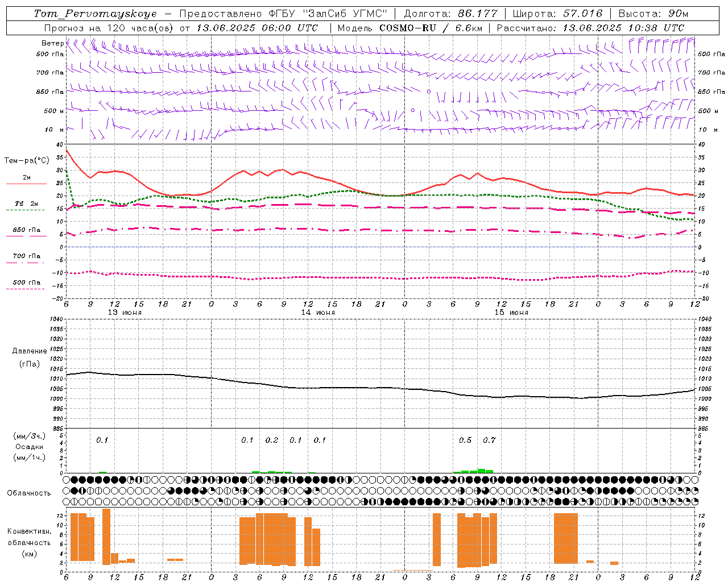
Task: Click the Прогноз на 120 часа(ов) text
Action: 109,28
